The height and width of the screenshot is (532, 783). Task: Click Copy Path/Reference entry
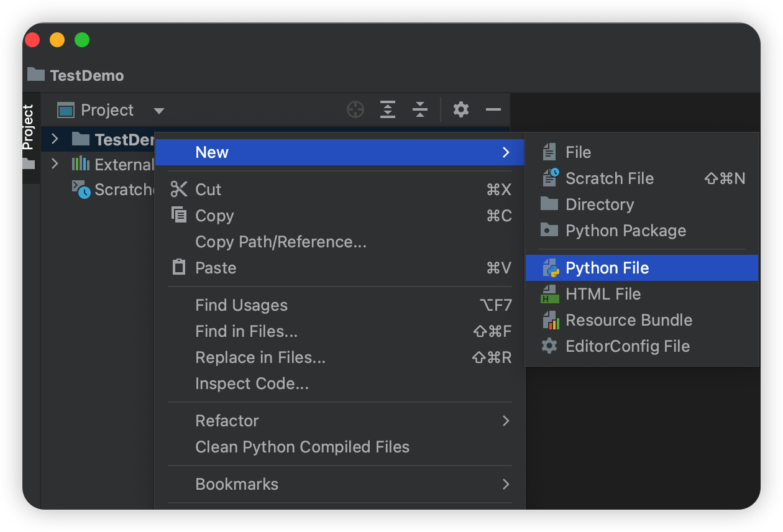[280, 242]
